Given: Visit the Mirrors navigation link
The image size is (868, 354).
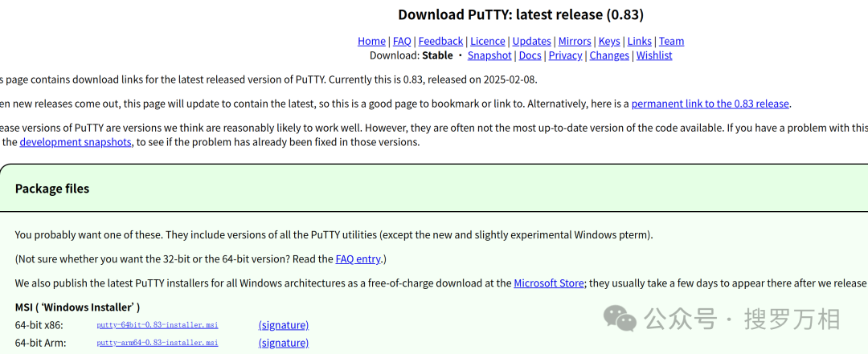Looking at the screenshot, I should tap(575, 41).
